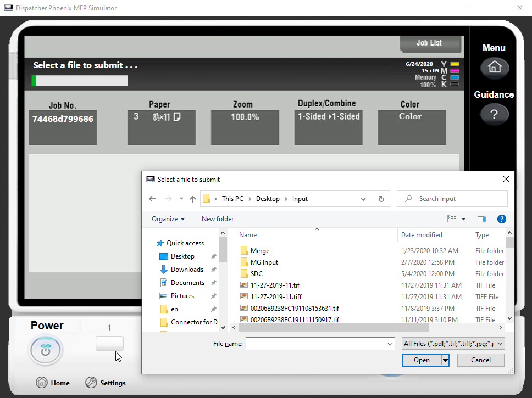Change the file view layout icon
Viewport: 532px width, 398px height.
coord(452,219)
